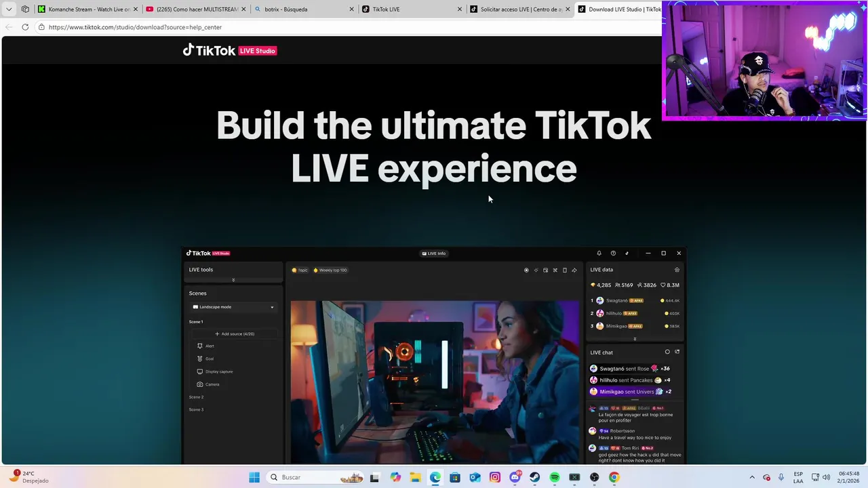The image size is (868, 488).
Task: Click the microphone icon in system tray
Action: click(x=781, y=477)
